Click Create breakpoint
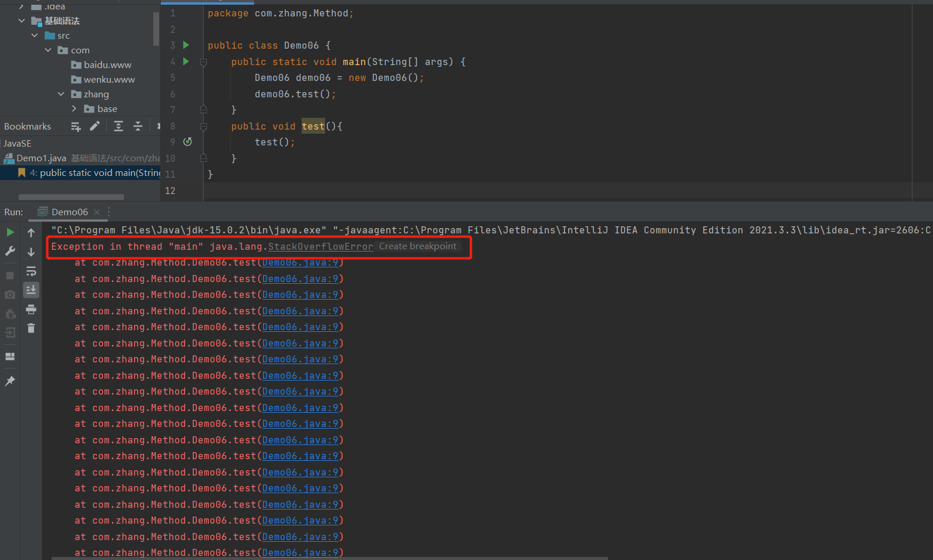The height and width of the screenshot is (560, 933). tap(418, 246)
